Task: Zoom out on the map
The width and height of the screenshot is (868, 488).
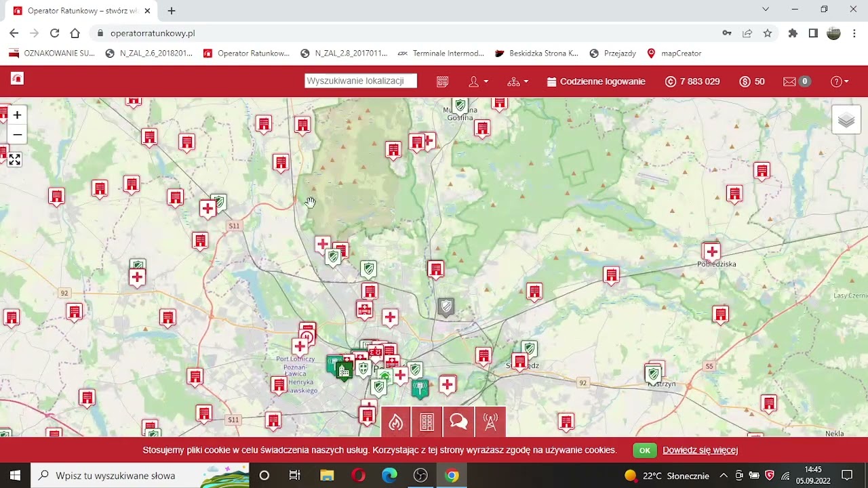Action: click(17, 134)
